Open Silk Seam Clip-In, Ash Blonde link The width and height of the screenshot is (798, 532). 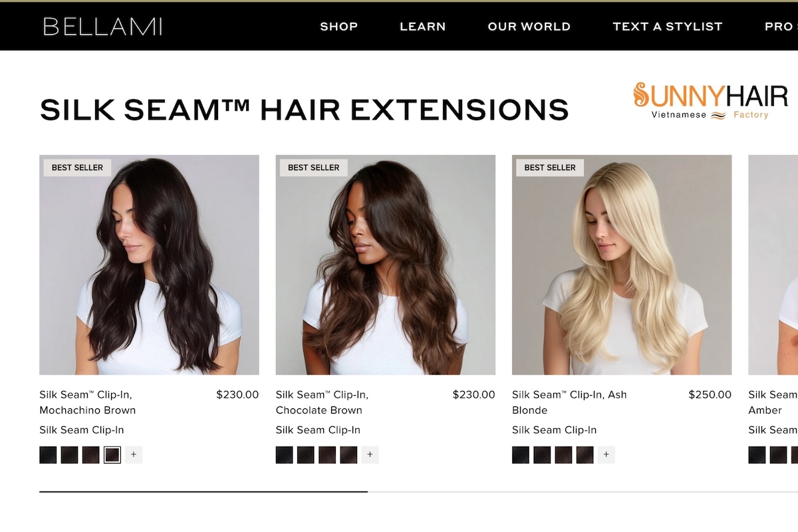tap(569, 402)
